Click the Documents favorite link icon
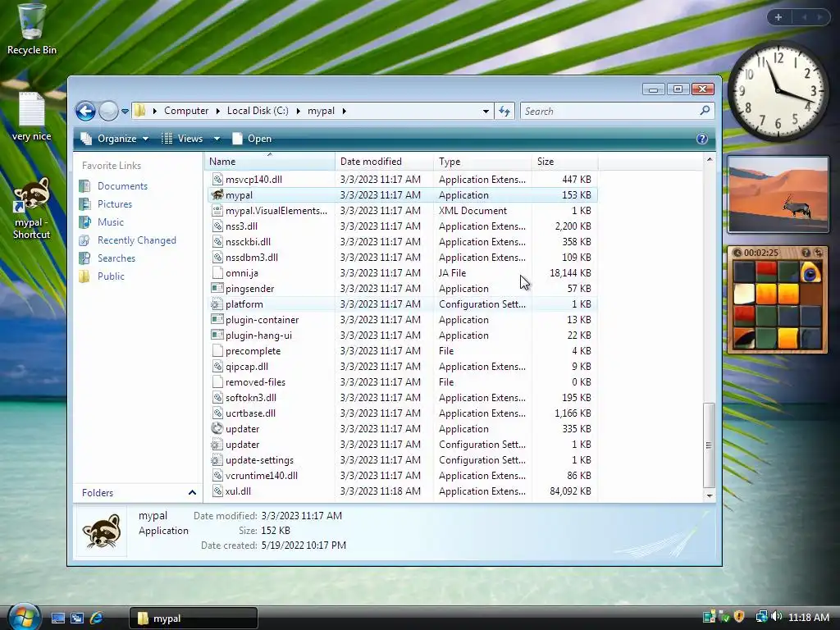 click(x=84, y=186)
